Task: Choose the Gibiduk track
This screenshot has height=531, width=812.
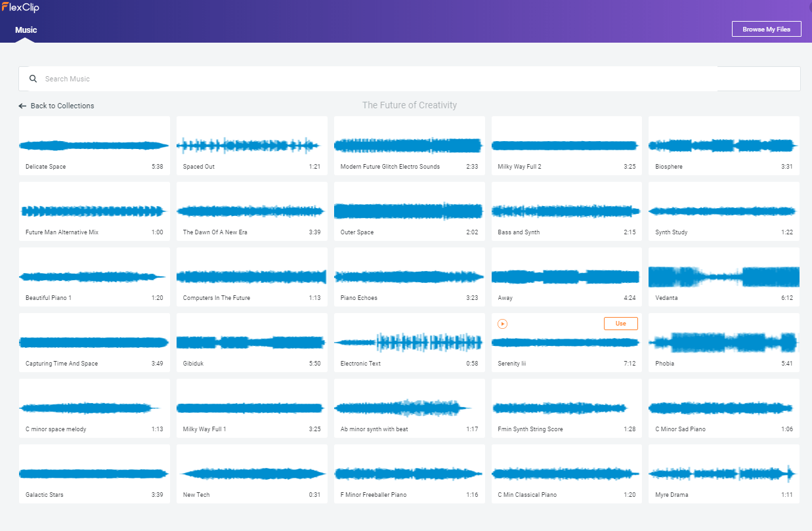Action: [252, 343]
